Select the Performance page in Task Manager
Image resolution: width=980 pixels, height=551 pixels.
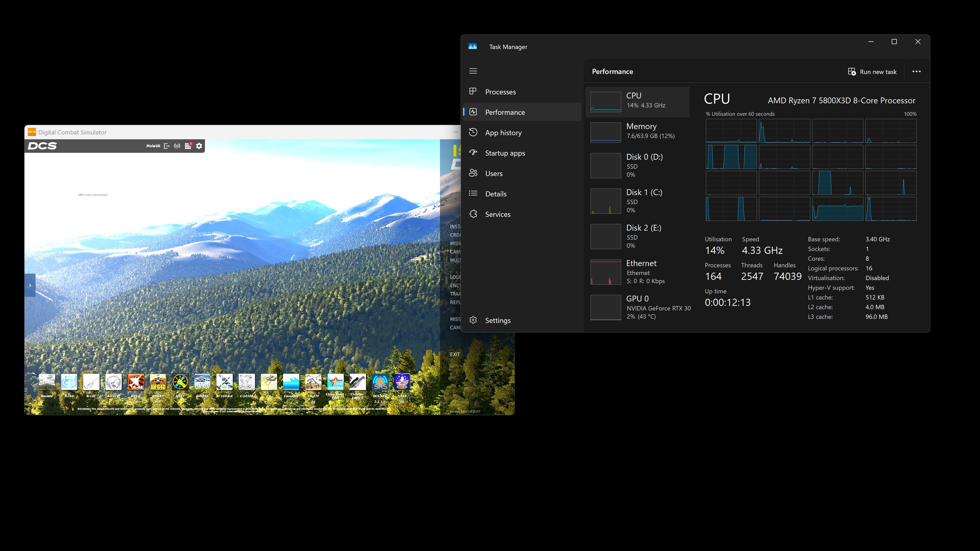pyautogui.click(x=522, y=112)
